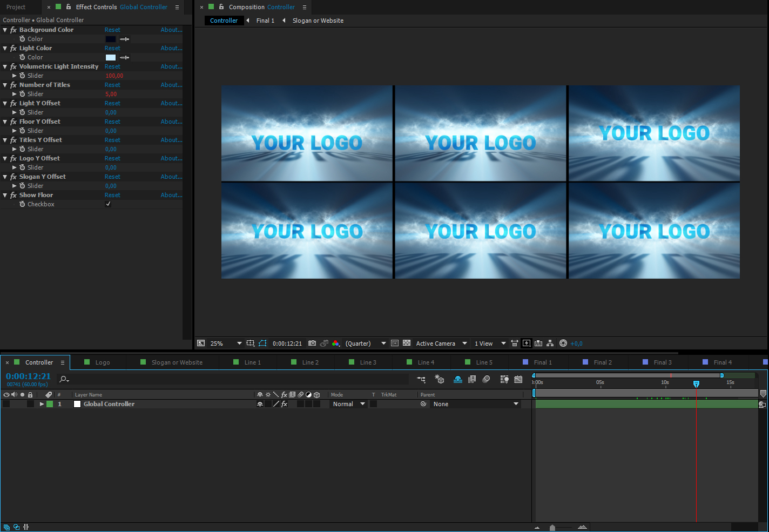Open the Project panel tab

[x=16, y=7]
